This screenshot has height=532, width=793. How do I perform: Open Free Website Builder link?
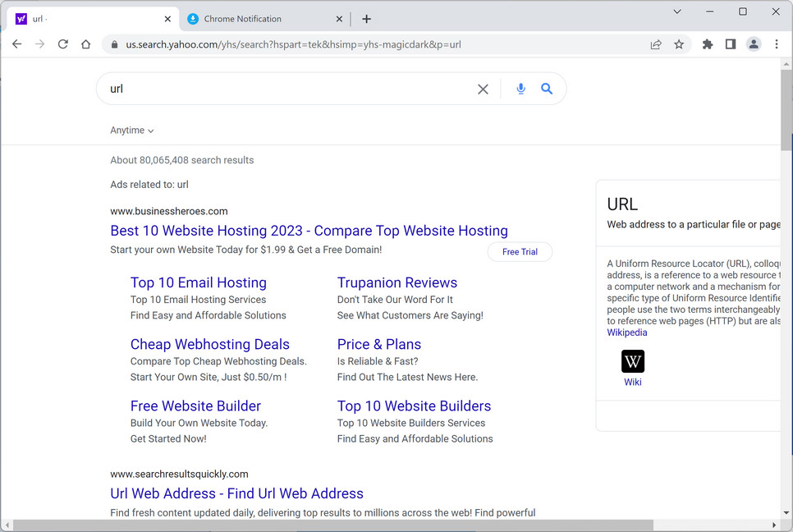point(195,406)
